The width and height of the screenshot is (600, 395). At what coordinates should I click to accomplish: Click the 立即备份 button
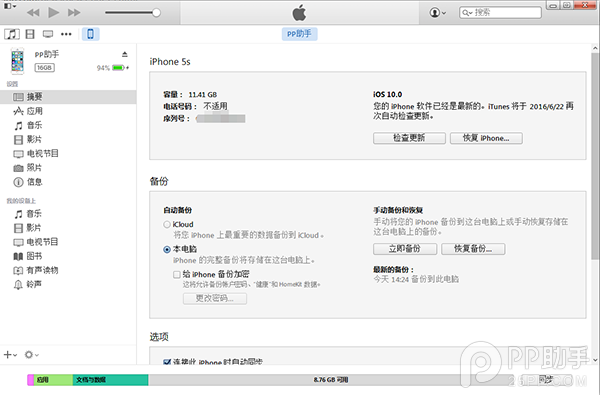[x=405, y=249]
